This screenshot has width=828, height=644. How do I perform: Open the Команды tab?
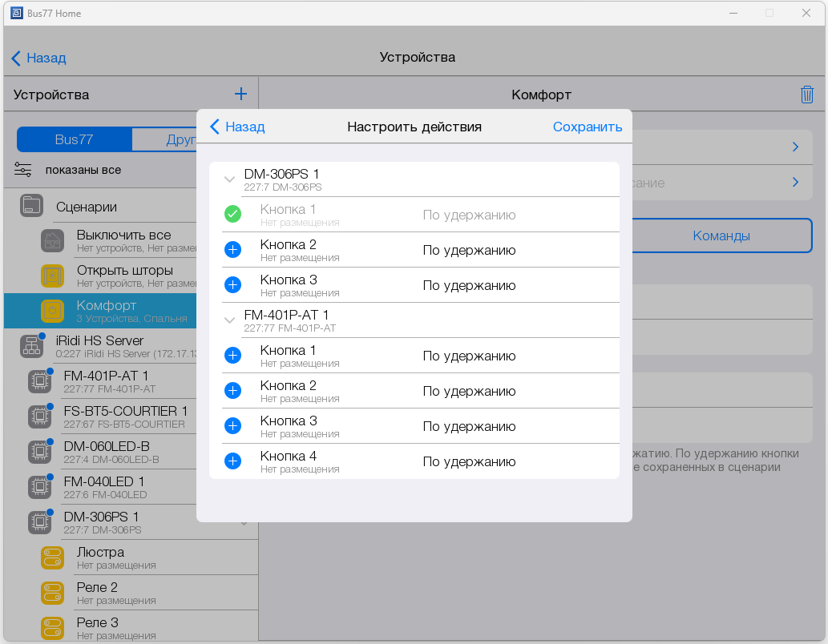[721, 235]
